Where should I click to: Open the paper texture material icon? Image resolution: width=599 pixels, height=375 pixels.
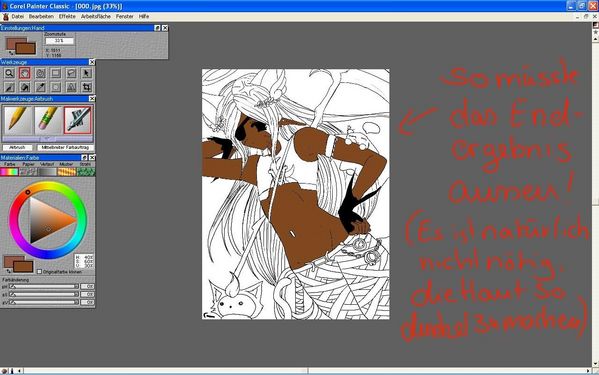(29, 172)
